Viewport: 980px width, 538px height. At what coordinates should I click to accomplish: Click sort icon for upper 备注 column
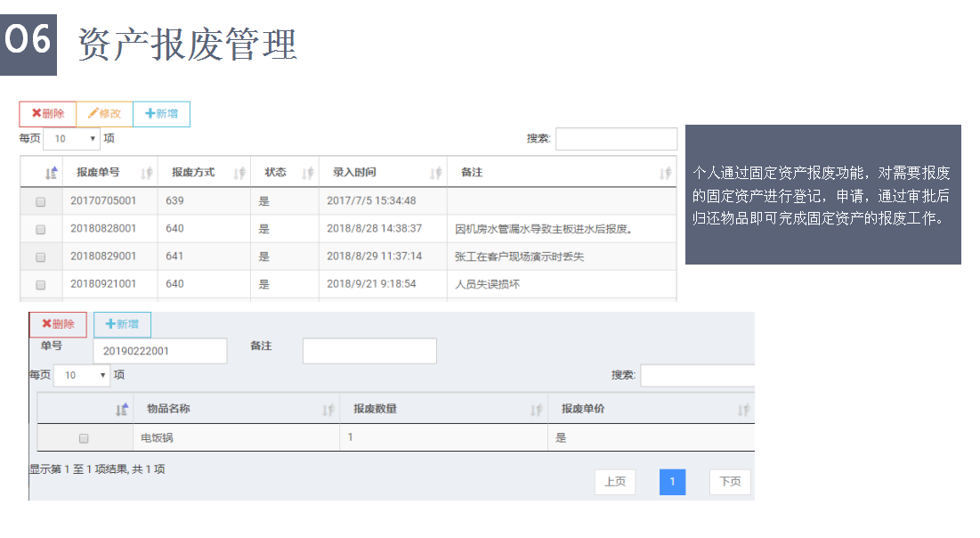[665, 173]
